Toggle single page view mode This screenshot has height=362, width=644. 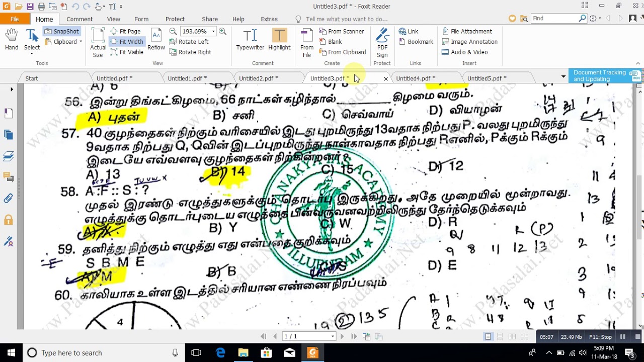488,336
